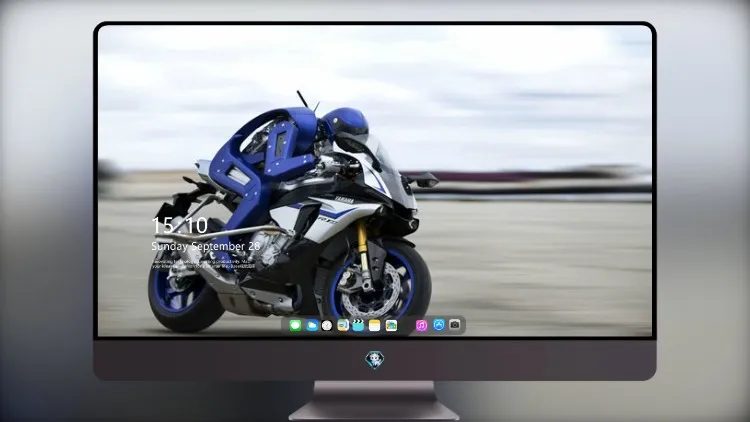Launch the Videos clapperboard app in the dock

coord(358,325)
